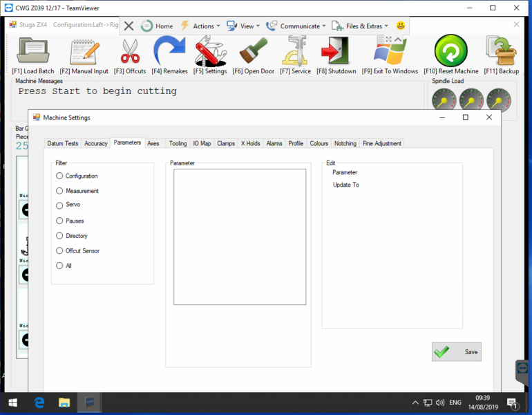
Task: Switch to the X Holds tab
Action: coord(250,143)
